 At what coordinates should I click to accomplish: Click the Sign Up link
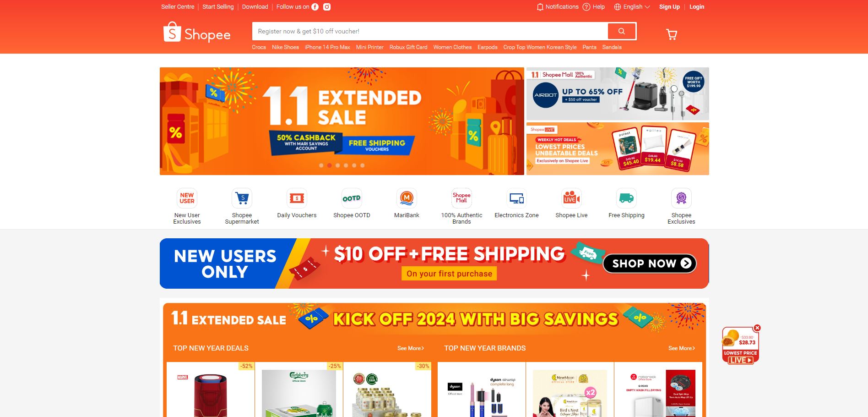(x=669, y=7)
